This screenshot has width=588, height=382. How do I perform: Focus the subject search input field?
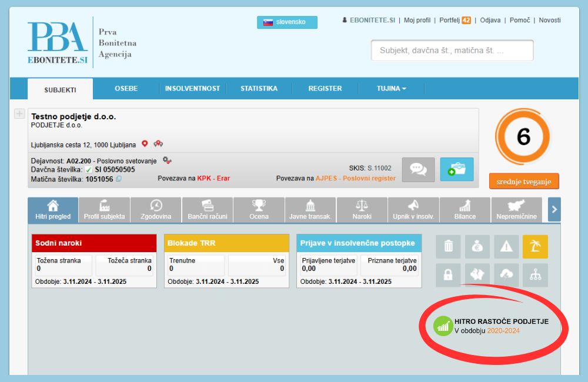(452, 50)
